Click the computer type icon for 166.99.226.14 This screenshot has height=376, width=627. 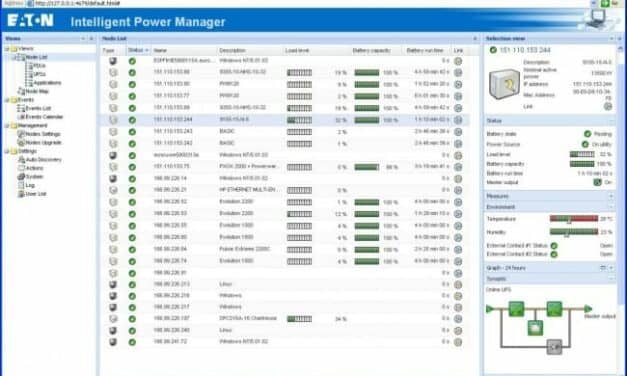[x=114, y=178]
